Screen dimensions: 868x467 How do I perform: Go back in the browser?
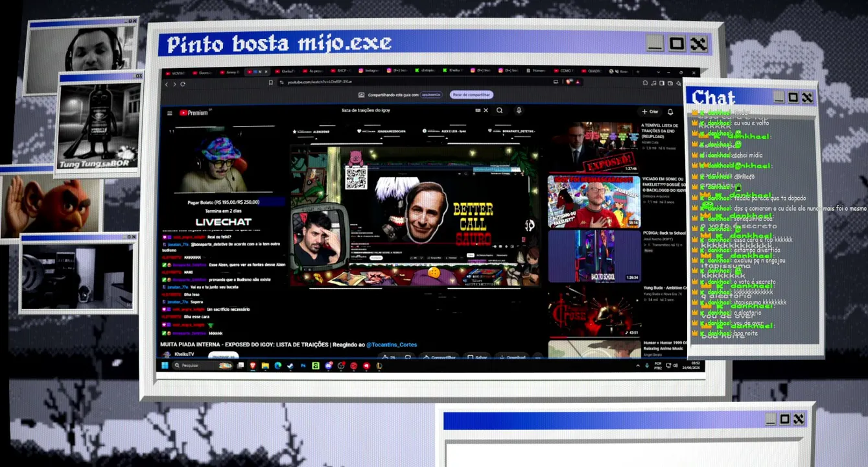(166, 84)
